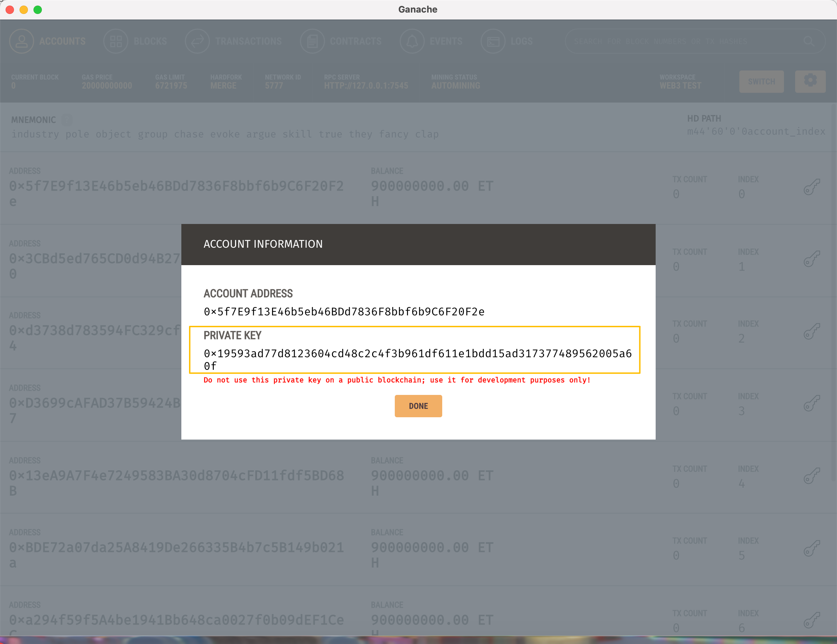The image size is (837, 644).
Task: Switch to the Blocks tab
Action: (136, 42)
